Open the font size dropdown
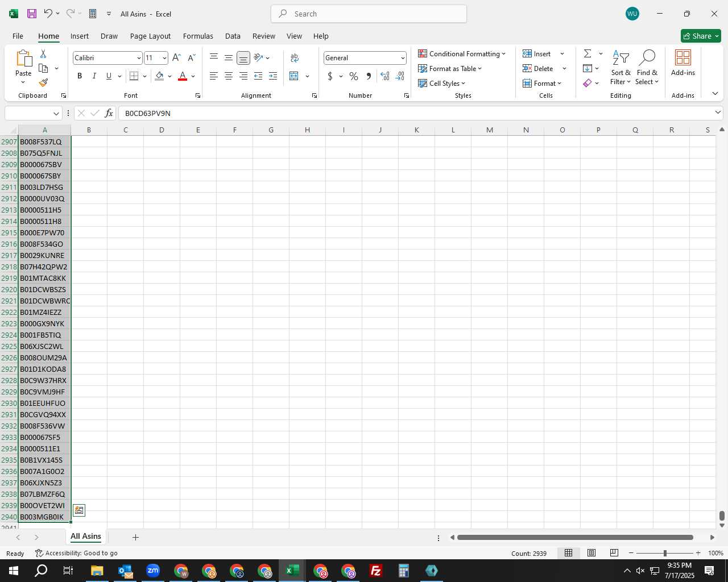The height and width of the screenshot is (582, 728). (164, 58)
